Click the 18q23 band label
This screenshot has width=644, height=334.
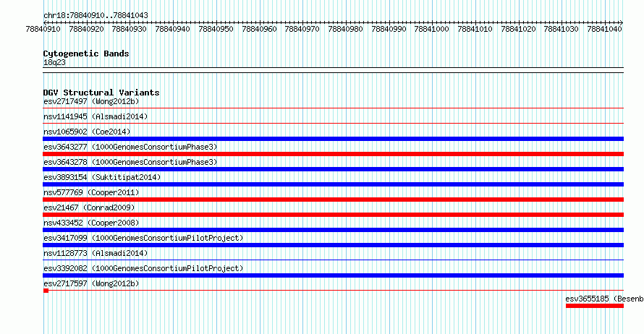click(54, 62)
